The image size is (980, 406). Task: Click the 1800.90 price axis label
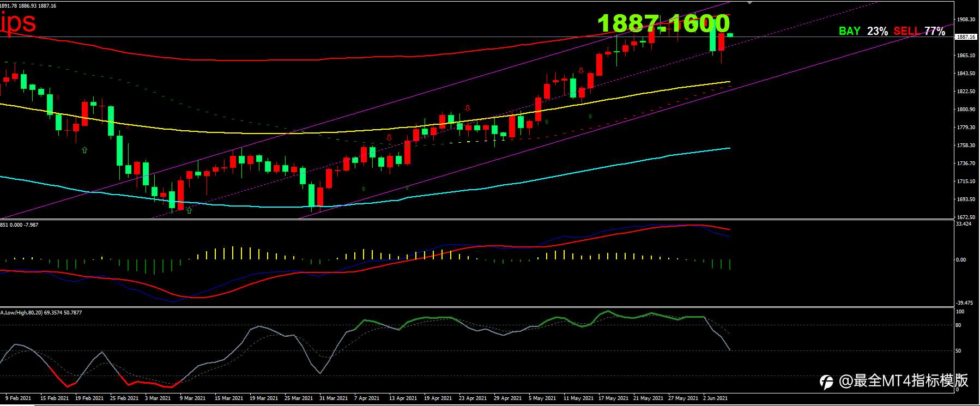[x=966, y=110]
